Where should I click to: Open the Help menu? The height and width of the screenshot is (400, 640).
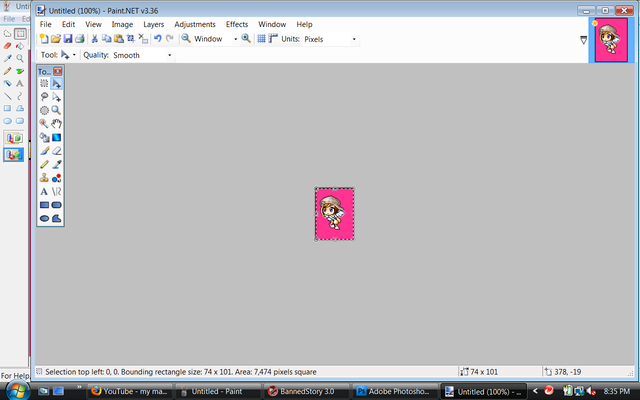tap(304, 24)
